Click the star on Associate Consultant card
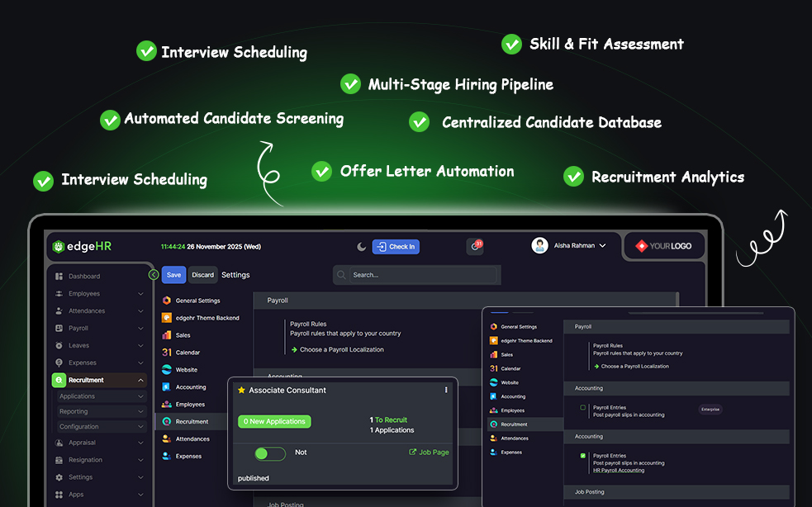Screen dimensions: 812x507 coord(241,390)
